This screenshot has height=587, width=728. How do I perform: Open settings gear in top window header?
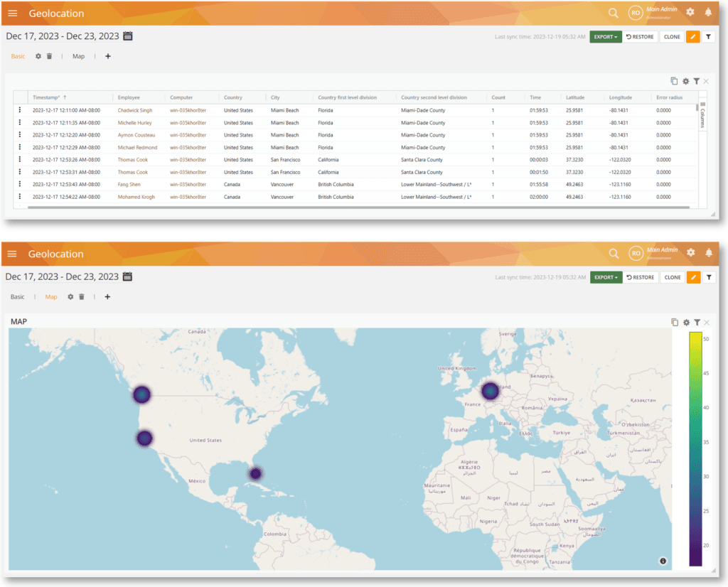point(690,12)
